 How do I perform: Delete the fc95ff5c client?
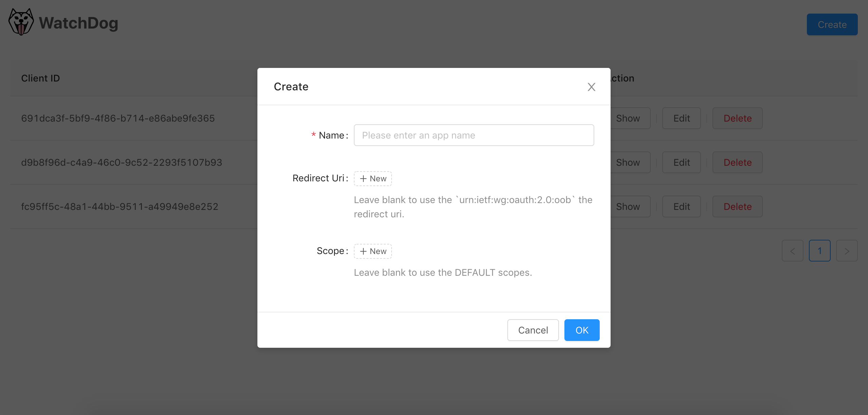pos(737,206)
